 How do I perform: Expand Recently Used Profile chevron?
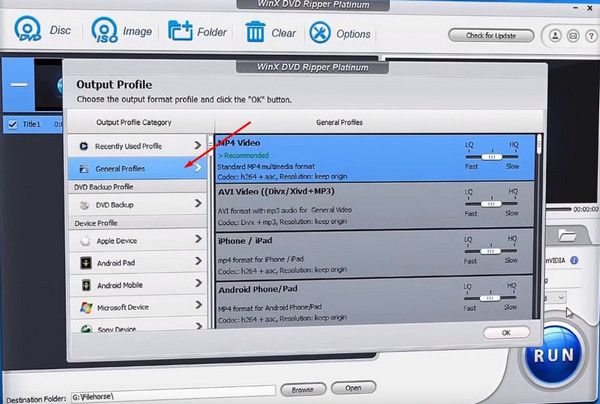pyautogui.click(x=197, y=145)
